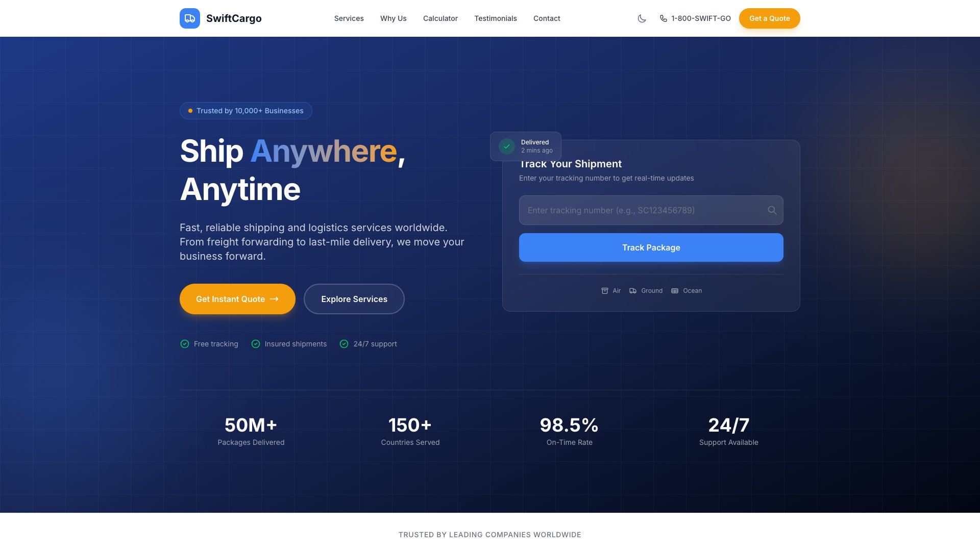Navigate to the Calculator page
The height and width of the screenshot is (551, 980).
(440, 18)
